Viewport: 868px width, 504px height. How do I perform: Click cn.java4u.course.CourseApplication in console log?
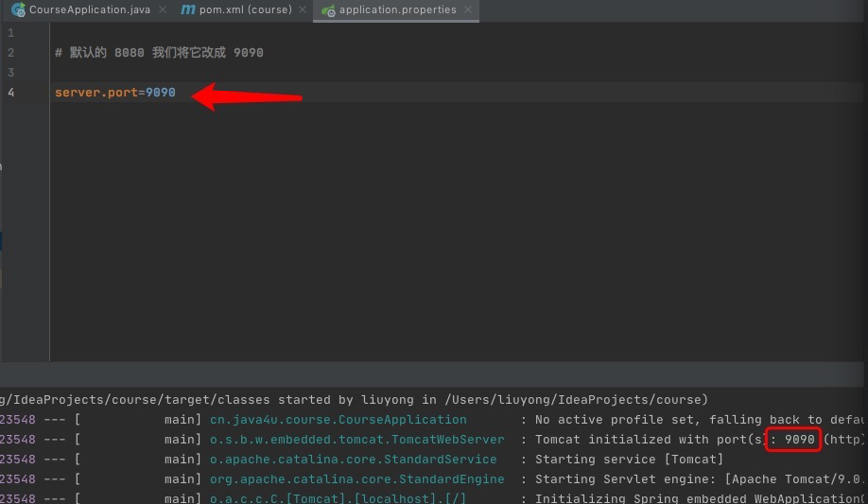coord(338,420)
